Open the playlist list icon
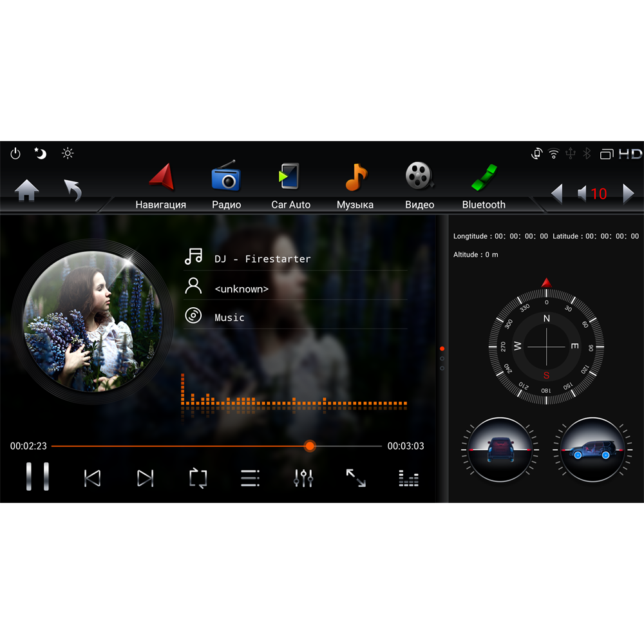Image resolution: width=644 pixels, height=644 pixels. [x=250, y=478]
